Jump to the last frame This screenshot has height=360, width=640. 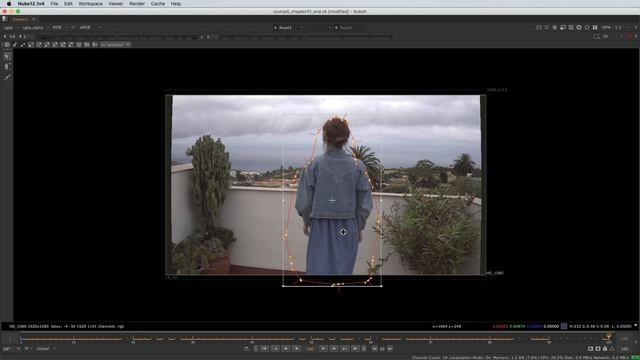coord(356,349)
